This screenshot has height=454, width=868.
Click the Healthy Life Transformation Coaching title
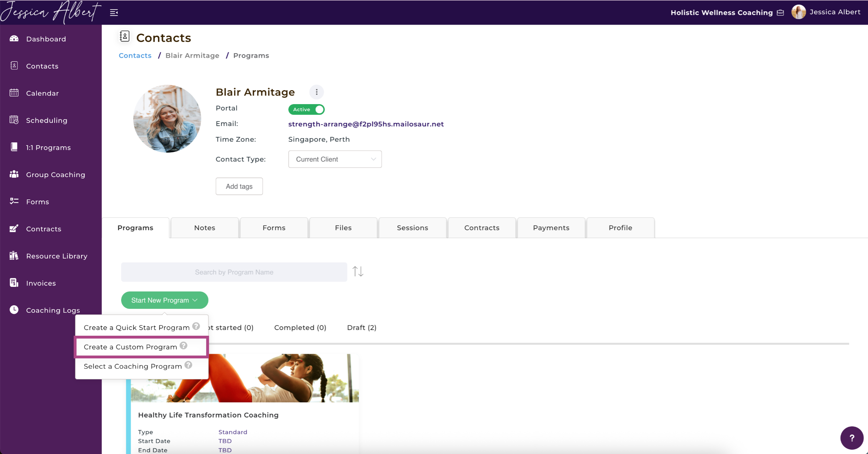[208, 415]
